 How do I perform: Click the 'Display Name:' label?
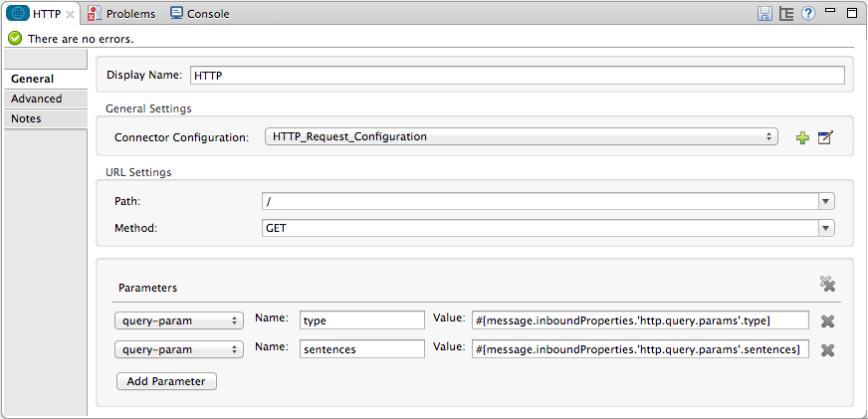point(144,75)
